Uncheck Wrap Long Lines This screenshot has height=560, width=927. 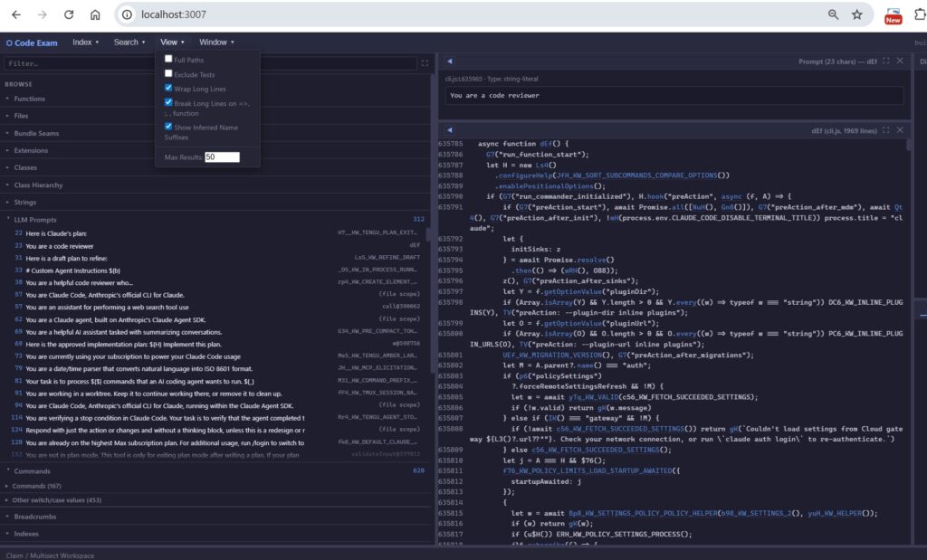point(168,88)
